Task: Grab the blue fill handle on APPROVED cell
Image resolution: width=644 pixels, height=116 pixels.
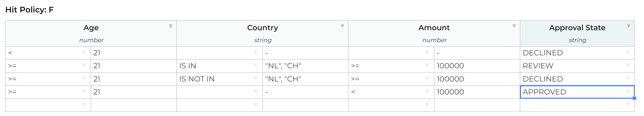Action: pyautogui.click(x=634, y=98)
